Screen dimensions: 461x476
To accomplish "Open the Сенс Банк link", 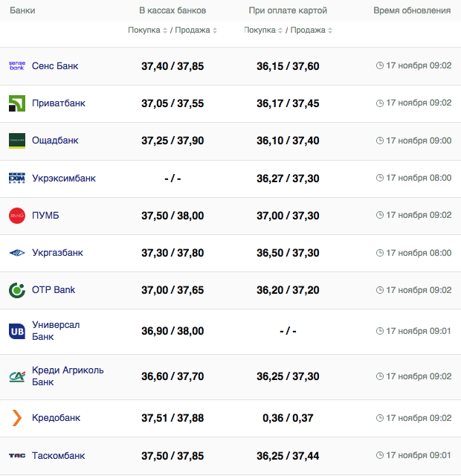I will (x=55, y=65).
